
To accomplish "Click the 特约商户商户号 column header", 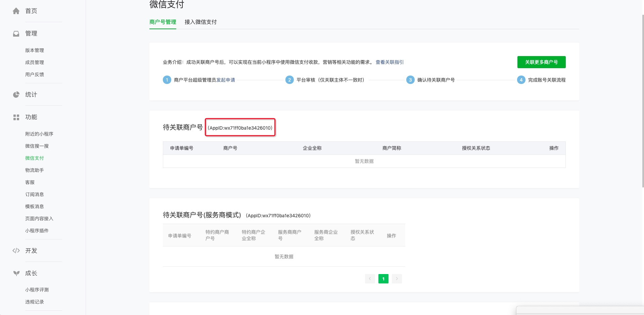I will 217,235.
